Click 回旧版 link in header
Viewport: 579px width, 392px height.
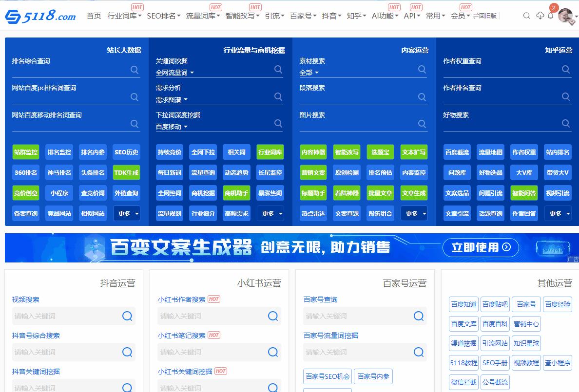pyautogui.click(x=485, y=16)
